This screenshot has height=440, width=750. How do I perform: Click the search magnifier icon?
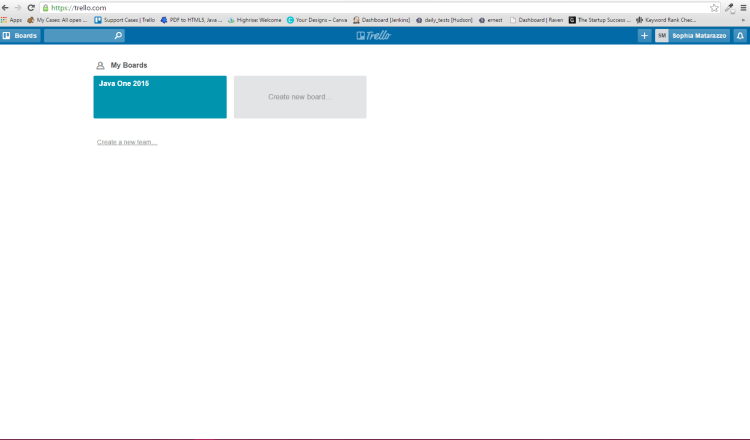(x=118, y=36)
